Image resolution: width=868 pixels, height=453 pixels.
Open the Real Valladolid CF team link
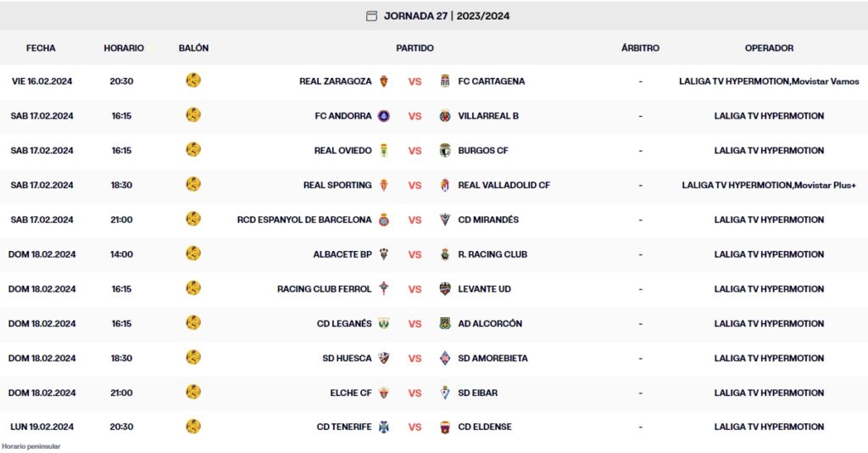point(504,185)
